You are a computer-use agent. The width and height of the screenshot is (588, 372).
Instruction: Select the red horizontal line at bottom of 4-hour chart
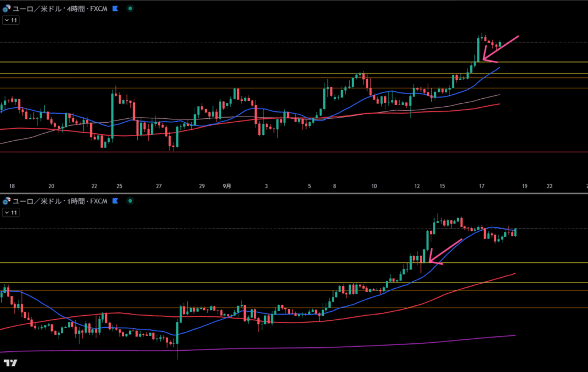[287, 152]
